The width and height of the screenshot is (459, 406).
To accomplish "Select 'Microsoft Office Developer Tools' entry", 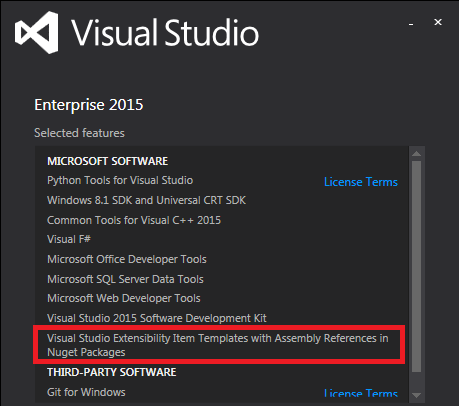I will (127, 259).
